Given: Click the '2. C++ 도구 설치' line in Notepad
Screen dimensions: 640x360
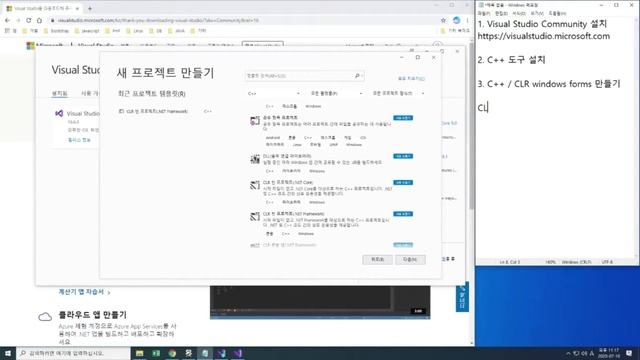Looking at the screenshot, I should coord(511,60).
